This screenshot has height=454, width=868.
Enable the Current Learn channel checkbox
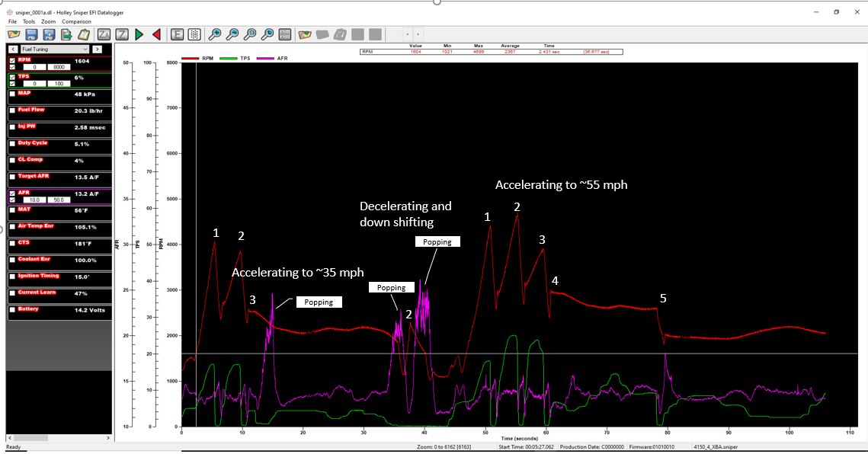12,293
